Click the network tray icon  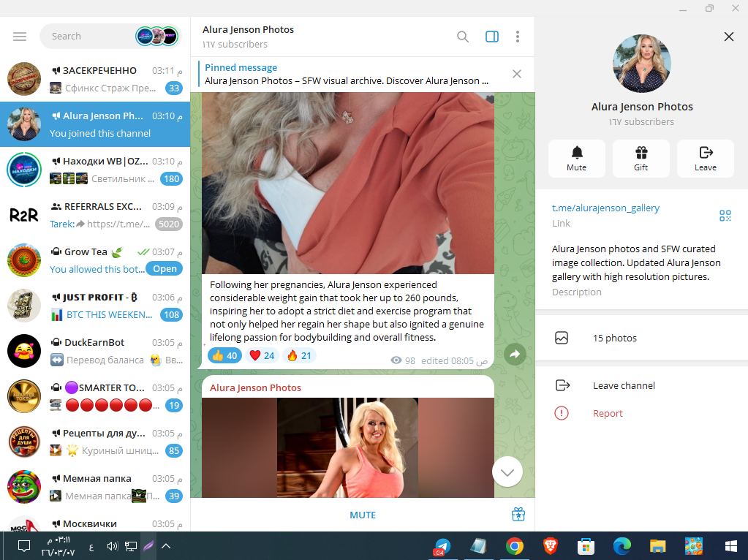pyautogui.click(x=131, y=546)
